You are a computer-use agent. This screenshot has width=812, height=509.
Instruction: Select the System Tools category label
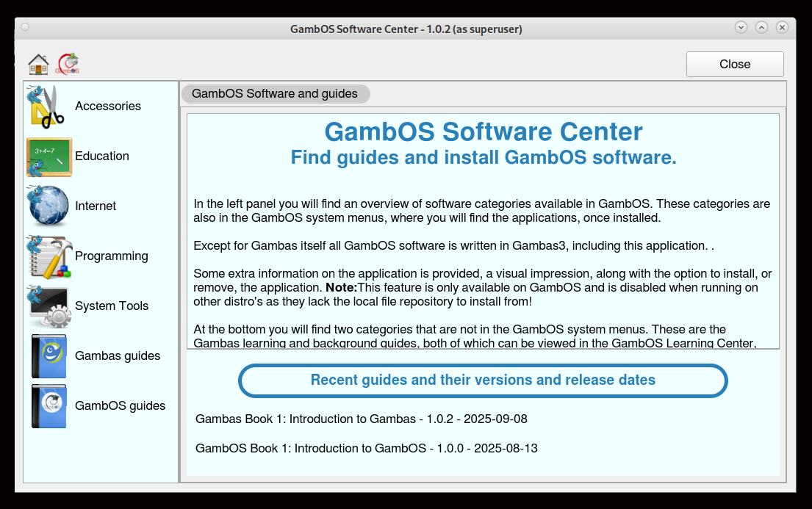[x=112, y=306]
